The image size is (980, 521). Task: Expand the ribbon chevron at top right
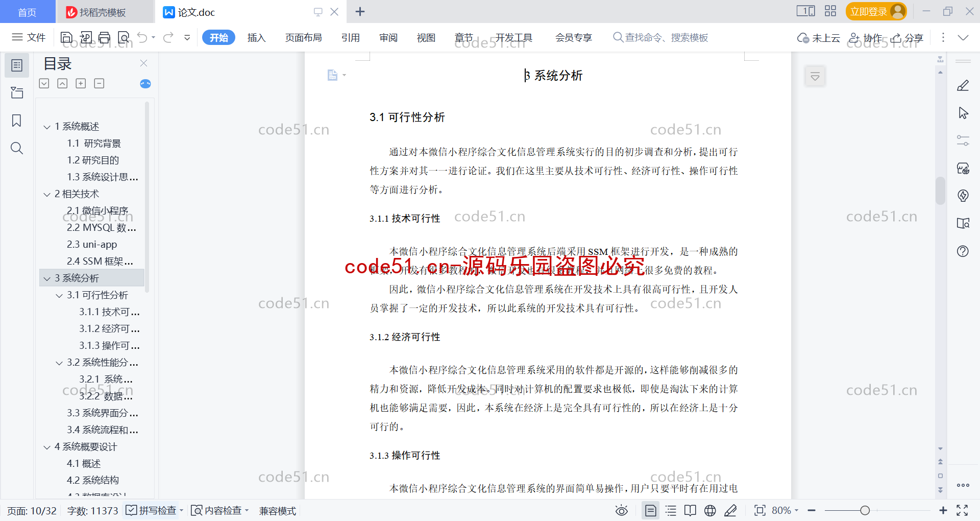963,37
